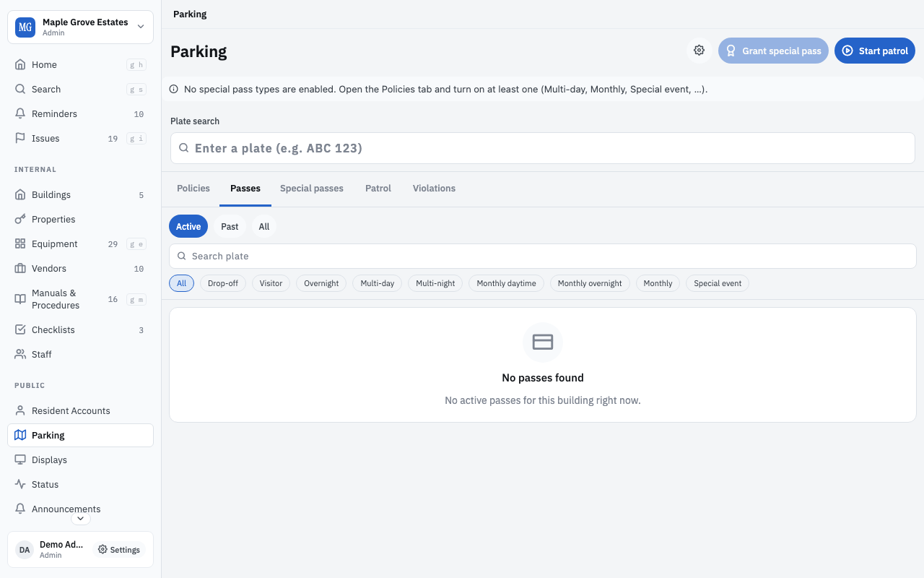Select the All time filter next to Past
This screenshot has width=924, height=578.
pyautogui.click(x=264, y=226)
